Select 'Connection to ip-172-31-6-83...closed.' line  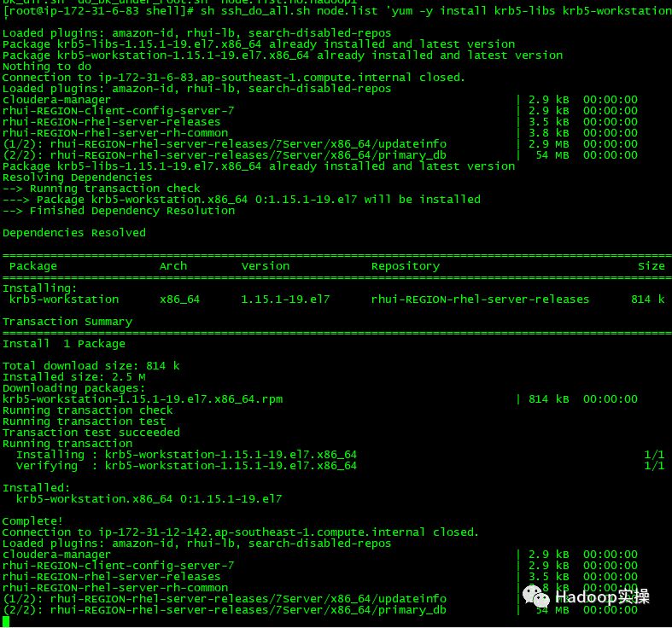(x=234, y=78)
